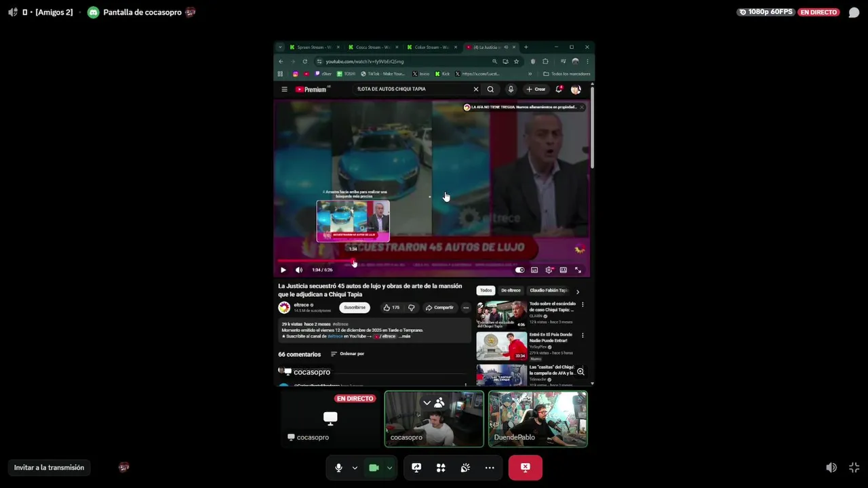Click the YouTube video progress bar
Image resolution: width=868 pixels, height=488 pixels.
(433, 261)
